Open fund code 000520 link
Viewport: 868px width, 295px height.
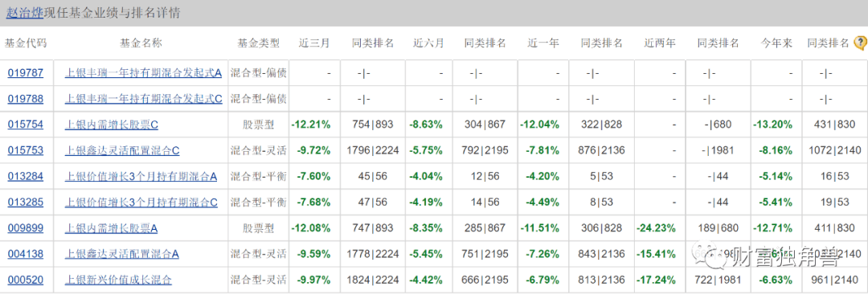point(26,280)
